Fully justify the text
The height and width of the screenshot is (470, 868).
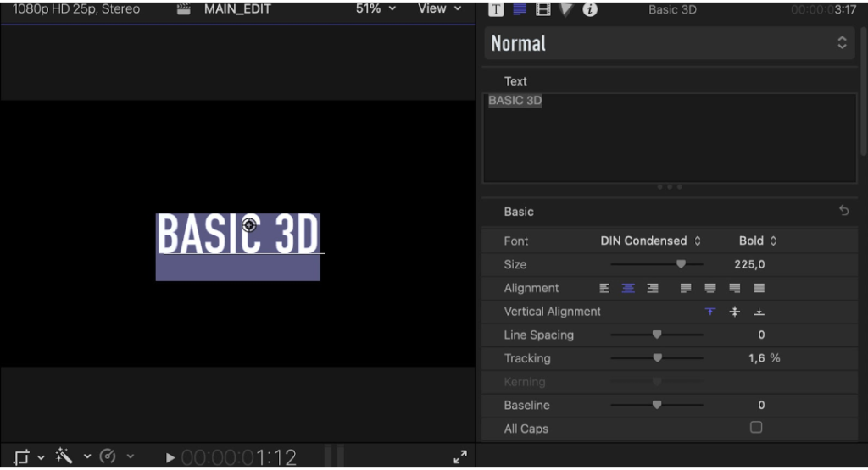coord(759,288)
